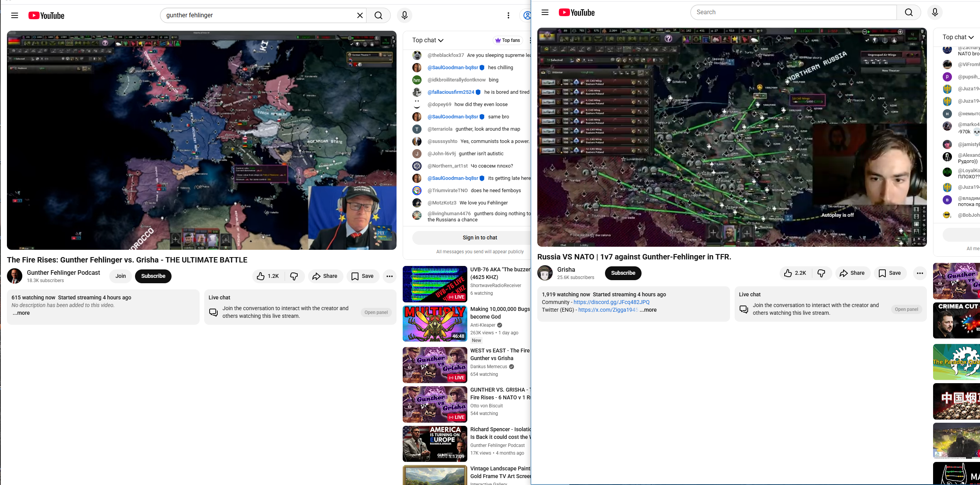Like the Gunther Fehlinger video (1.2K)
980x485 pixels.
click(268, 276)
